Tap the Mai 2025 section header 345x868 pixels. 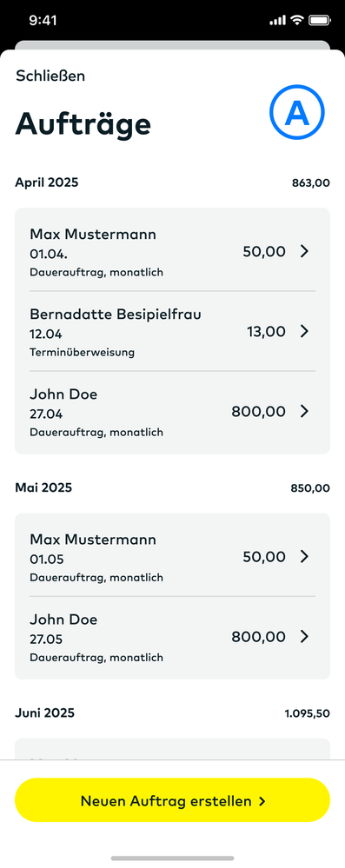(x=43, y=487)
